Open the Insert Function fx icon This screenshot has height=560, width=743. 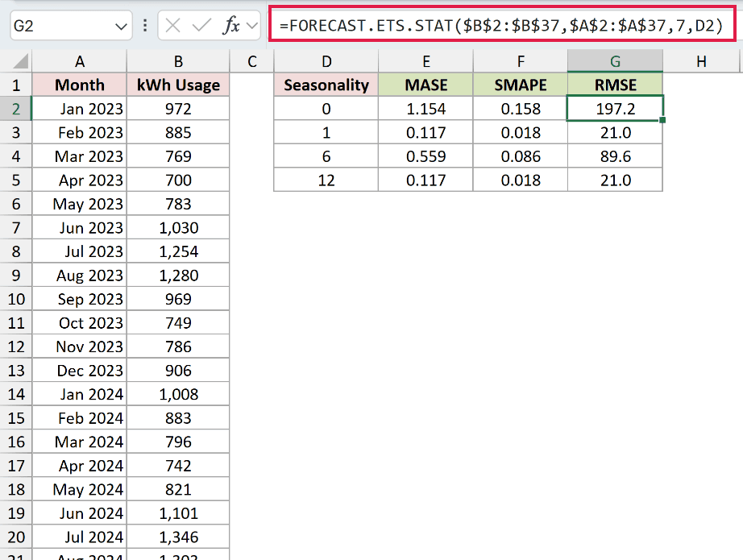coord(231,25)
